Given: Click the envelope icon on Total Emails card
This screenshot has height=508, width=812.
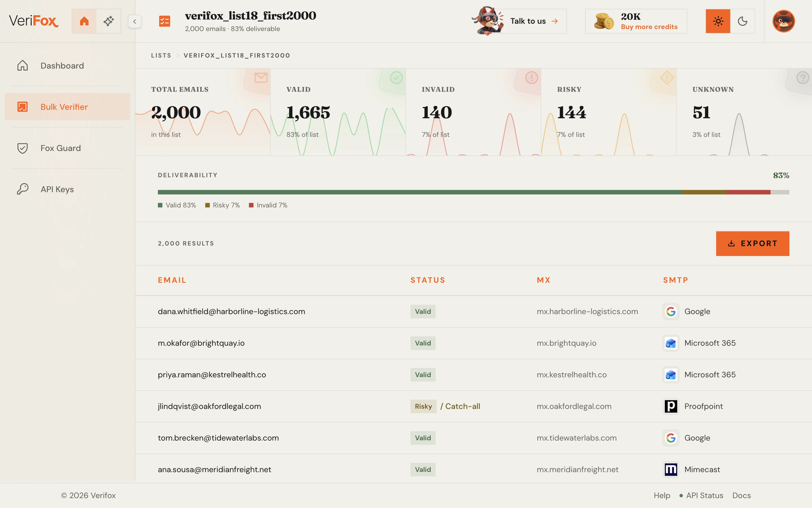Looking at the screenshot, I should pyautogui.click(x=261, y=78).
